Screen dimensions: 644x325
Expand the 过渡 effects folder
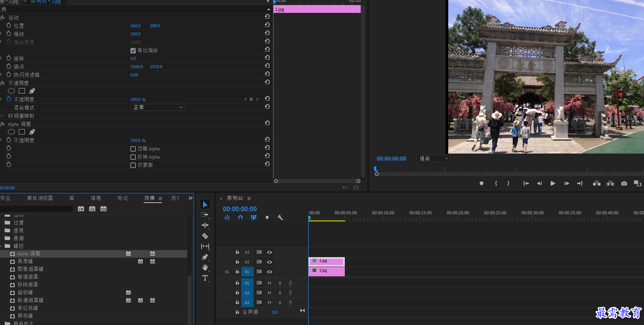[x=2, y=223]
